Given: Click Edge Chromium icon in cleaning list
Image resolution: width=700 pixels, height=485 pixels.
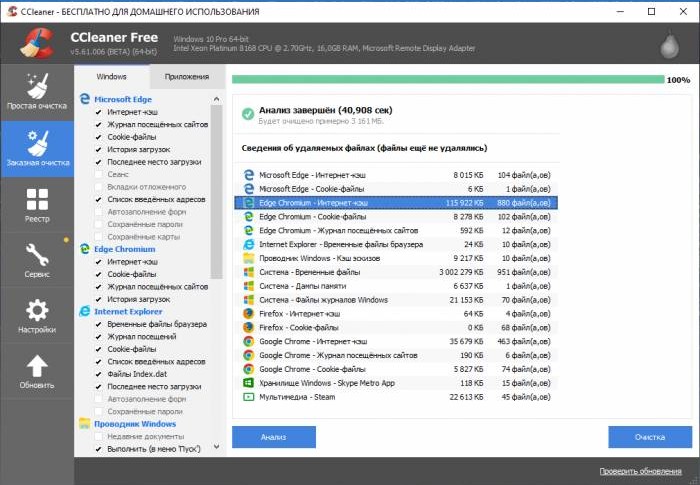Looking at the screenshot, I should click(84, 249).
